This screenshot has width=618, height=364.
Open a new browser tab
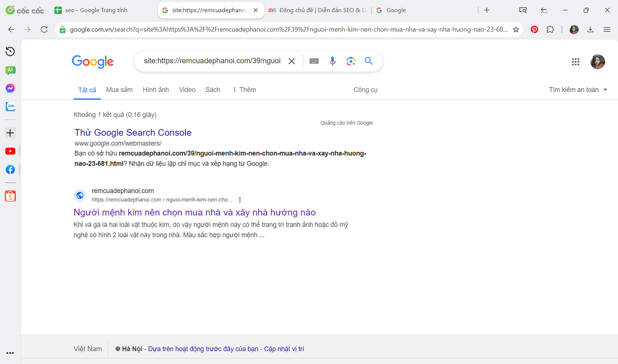click(487, 10)
